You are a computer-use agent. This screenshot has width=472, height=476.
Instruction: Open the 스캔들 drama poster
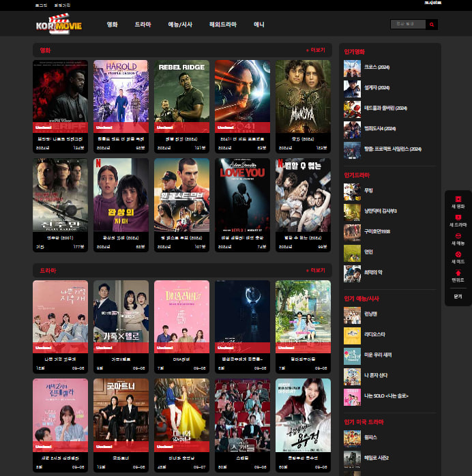pos(242,415)
